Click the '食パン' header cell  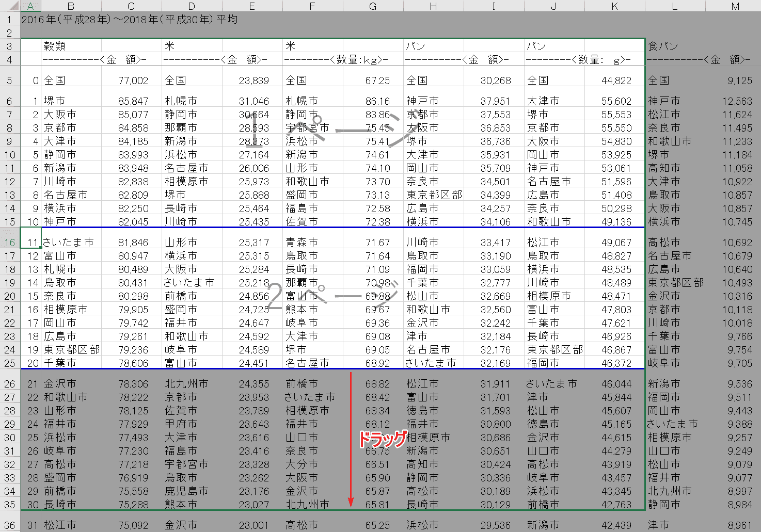(675, 46)
